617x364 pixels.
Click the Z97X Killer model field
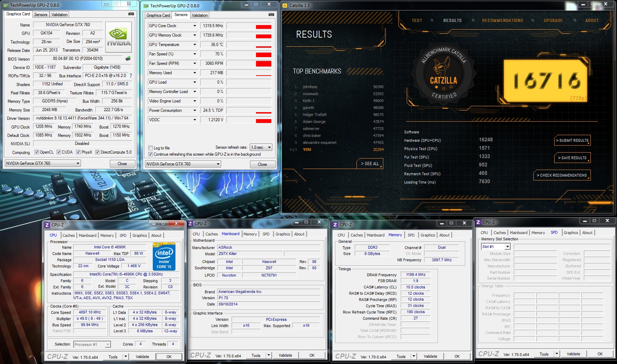click(x=250, y=254)
